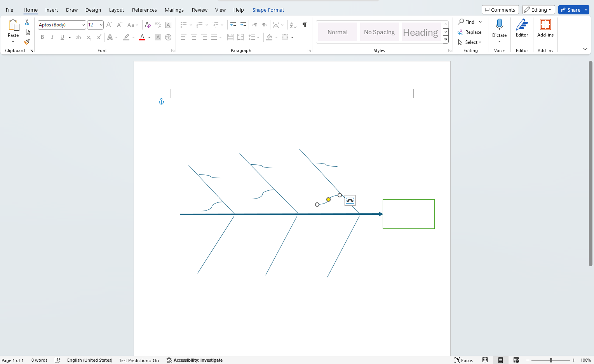Expand the Select options menu
The image size is (594, 364).
(470, 42)
